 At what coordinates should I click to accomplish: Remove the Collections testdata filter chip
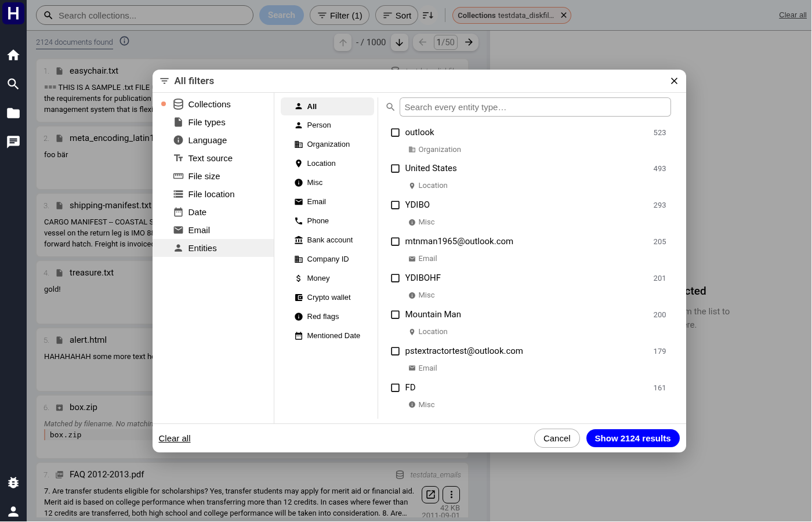[563, 16]
